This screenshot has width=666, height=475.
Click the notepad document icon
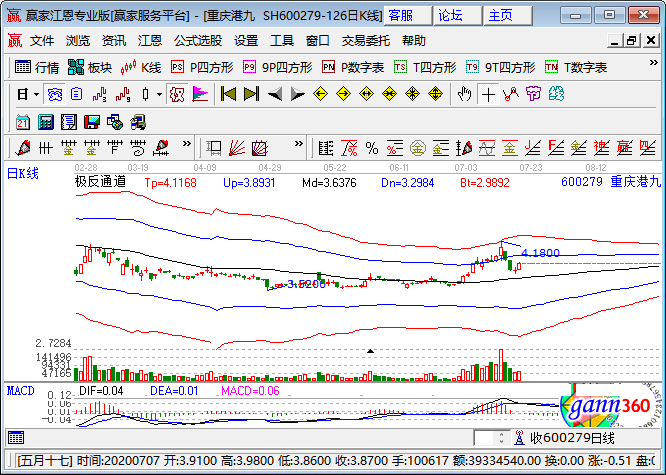[x=68, y=122]
